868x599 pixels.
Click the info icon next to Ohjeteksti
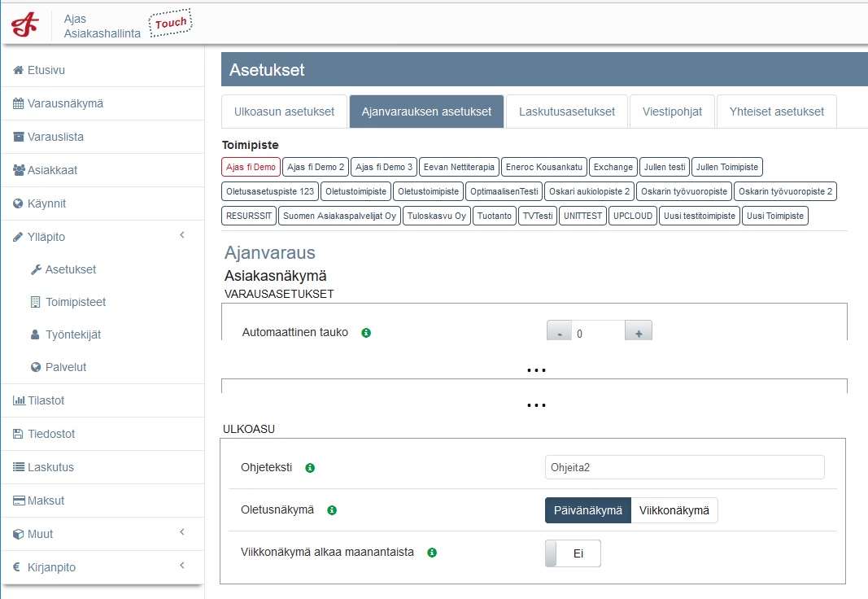310,468
